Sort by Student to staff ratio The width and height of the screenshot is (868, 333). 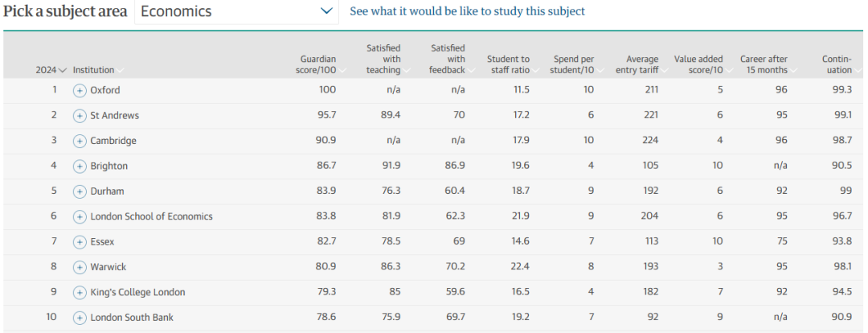pyautogui.click(x=509, y=64)
